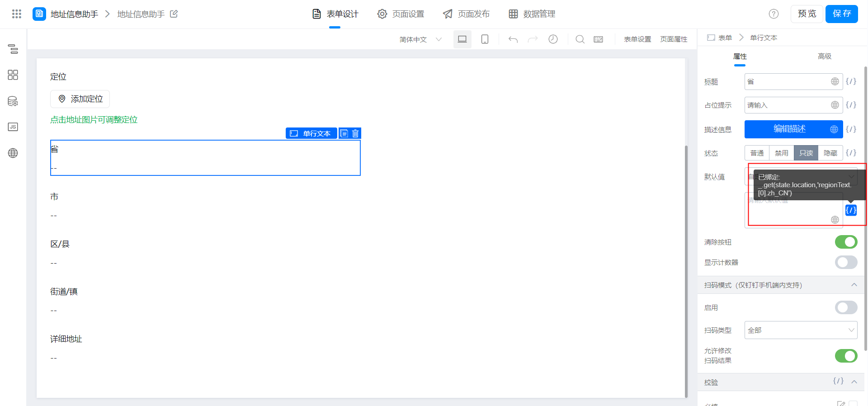This screenshot has width=868, height=406.
Task: Open 表单设置 in the toolbar
Action: [637, 39]
